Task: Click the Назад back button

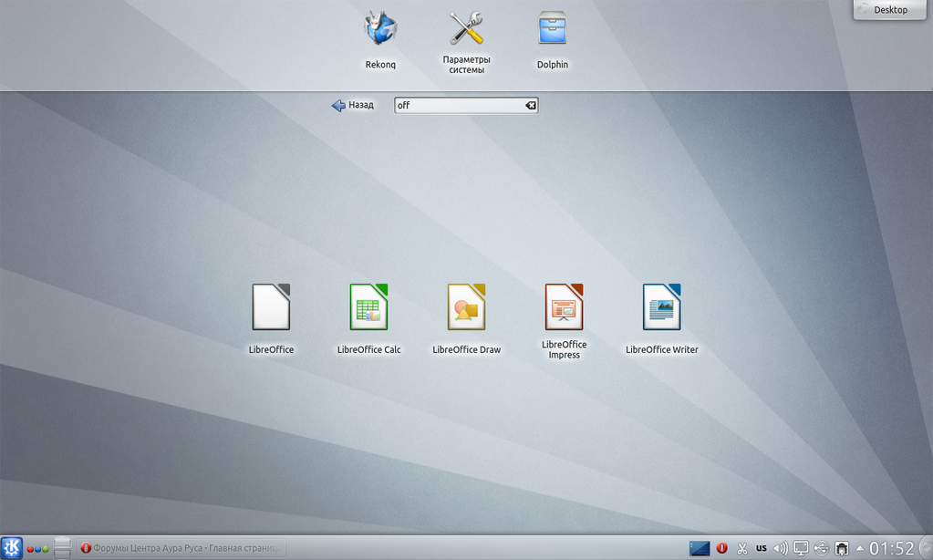Action: point(352,105)
